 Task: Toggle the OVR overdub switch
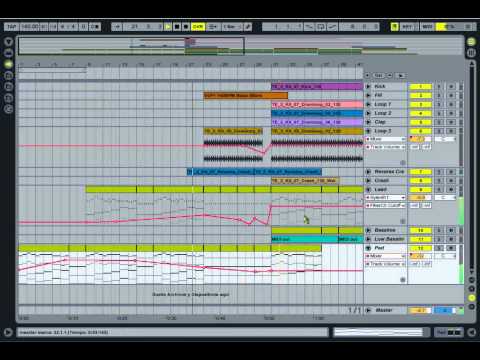pyautogui.click(x=198, y=27)
